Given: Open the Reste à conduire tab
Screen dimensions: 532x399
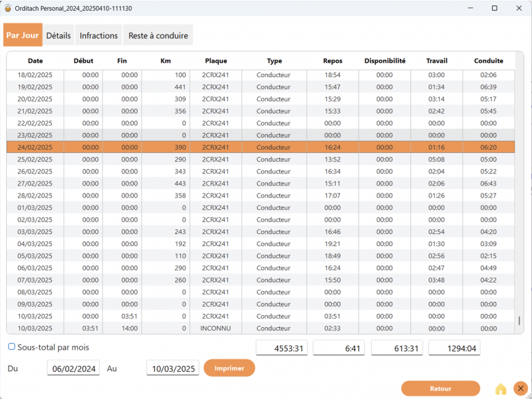Looking at the screenshot, I should pyautogui.click(x=158, y=35).
